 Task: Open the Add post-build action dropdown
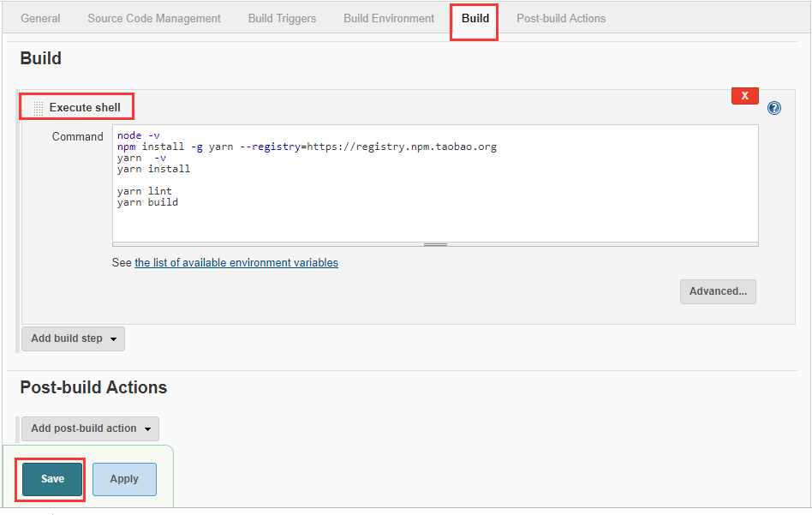click(90, 428)
